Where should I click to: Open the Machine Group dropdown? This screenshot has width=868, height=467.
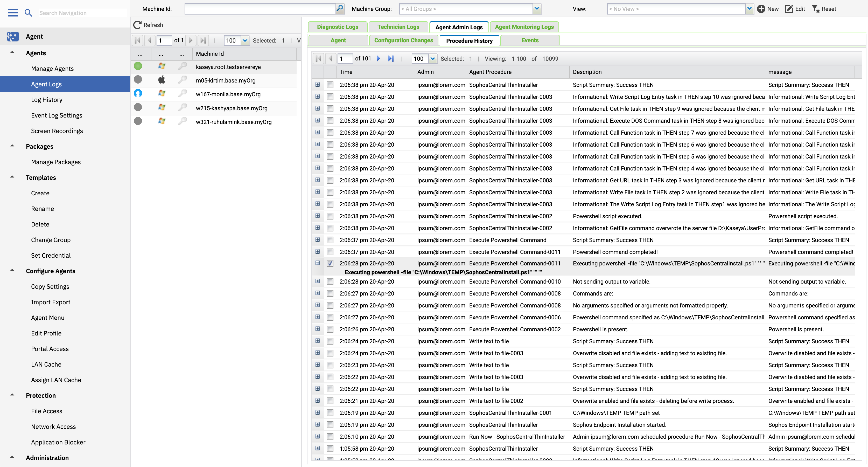537,9
